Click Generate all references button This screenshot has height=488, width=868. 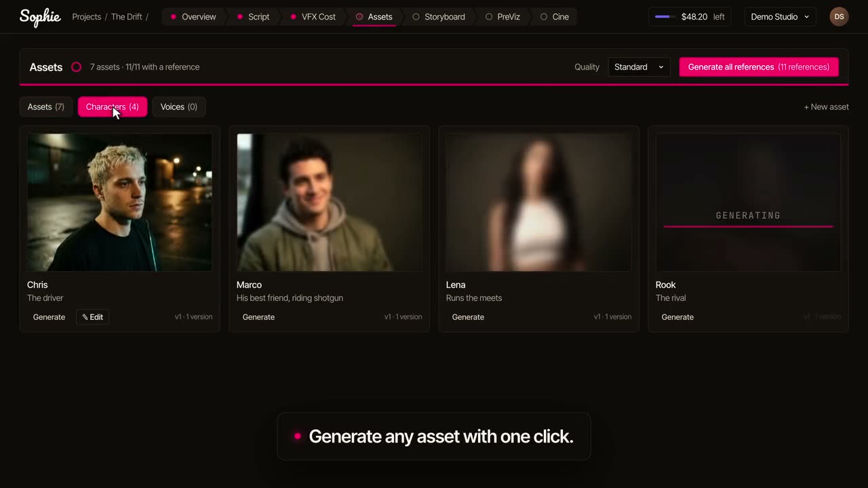click(x=759, y=67)
